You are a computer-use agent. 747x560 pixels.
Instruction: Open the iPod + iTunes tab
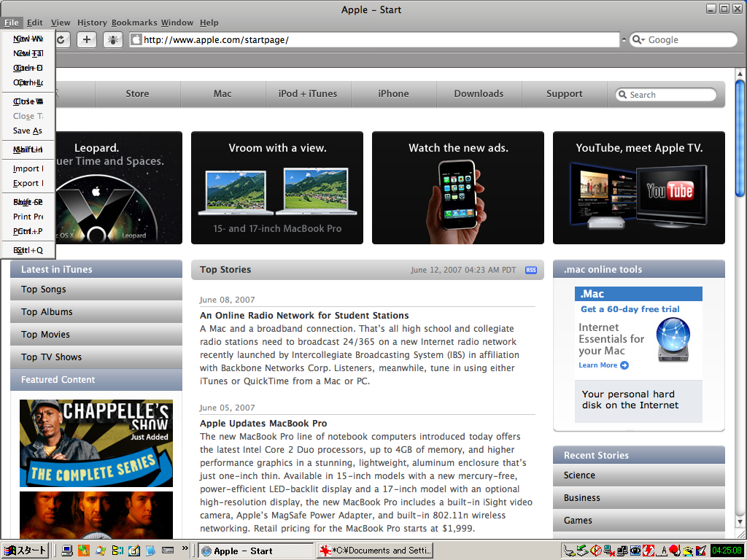coord(308,94)
